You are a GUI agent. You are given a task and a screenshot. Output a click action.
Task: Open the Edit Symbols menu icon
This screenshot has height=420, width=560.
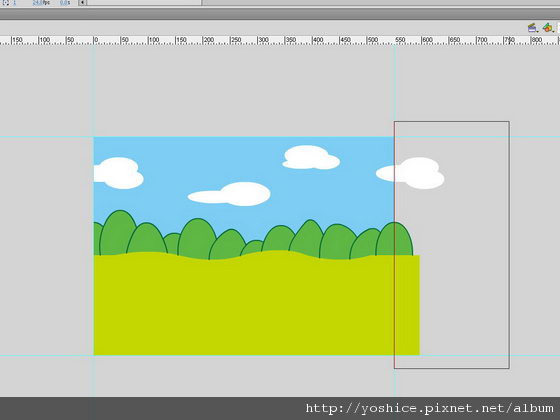(x=548, y=28)
